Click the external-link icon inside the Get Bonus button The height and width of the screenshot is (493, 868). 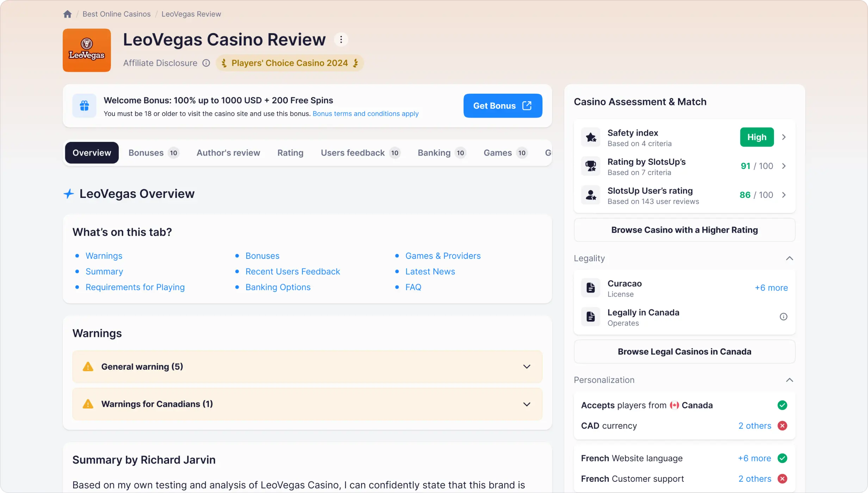pos(527,105)
